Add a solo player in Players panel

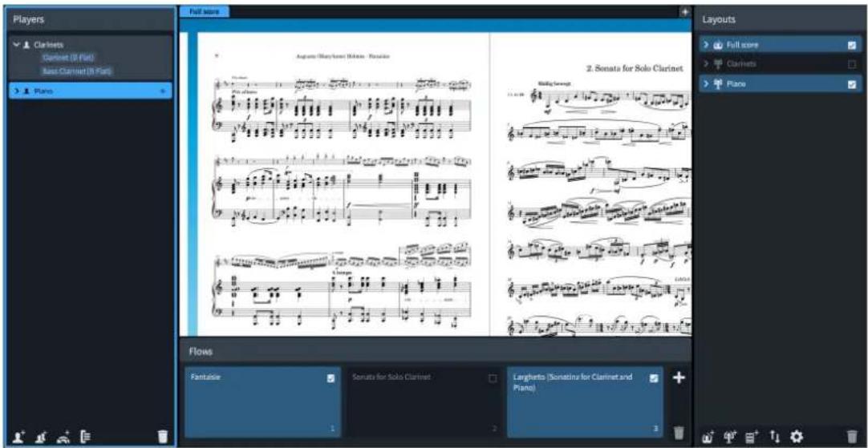click(x=19, y=436)
